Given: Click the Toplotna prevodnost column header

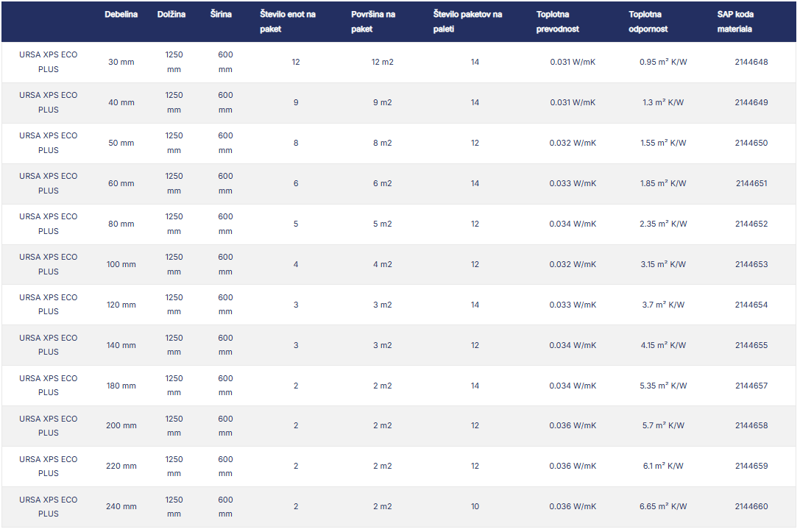Looking at the screenshot, I should (x=557, y=22).
